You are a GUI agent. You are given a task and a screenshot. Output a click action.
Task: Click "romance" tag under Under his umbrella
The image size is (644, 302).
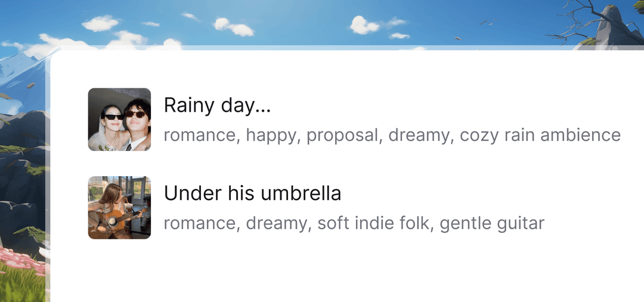(200, 223)
